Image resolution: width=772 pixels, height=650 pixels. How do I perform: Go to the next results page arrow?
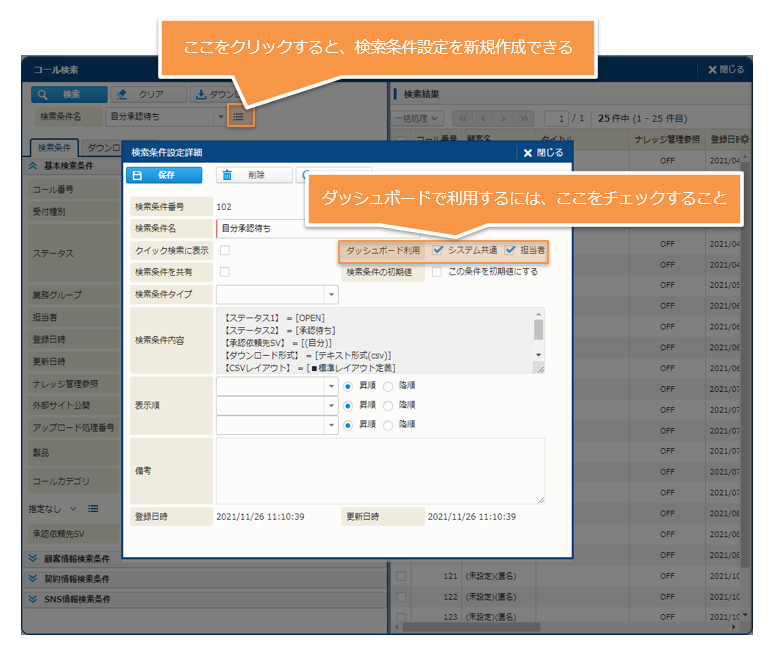[x=503, y=118]
